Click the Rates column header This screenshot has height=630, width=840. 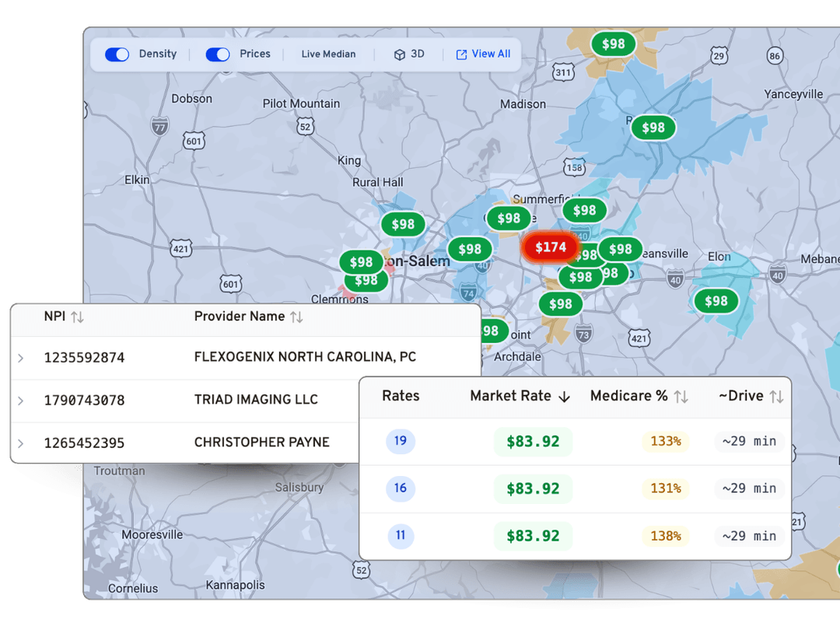pyautogui.click(x=401, y=396)
